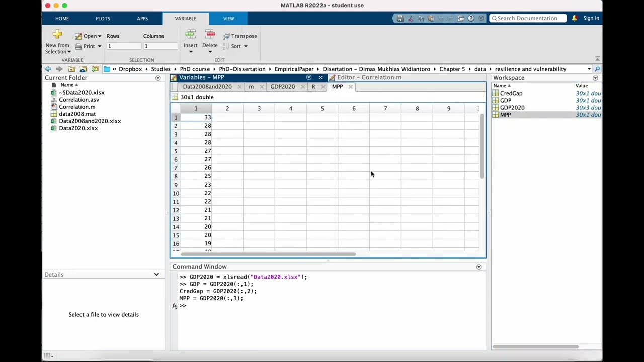Click the variable editor vertical scrollbar

pos(481,146)
